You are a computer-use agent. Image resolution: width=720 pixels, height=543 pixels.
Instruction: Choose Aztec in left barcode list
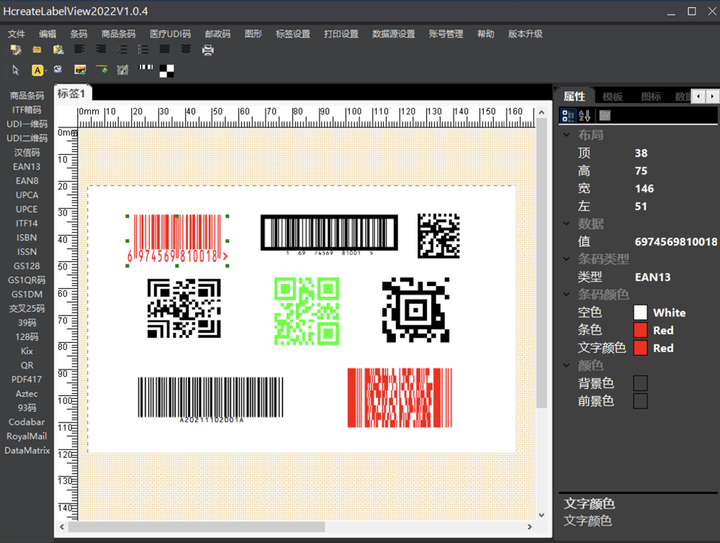pyautogui.click(x=27, y=394)
